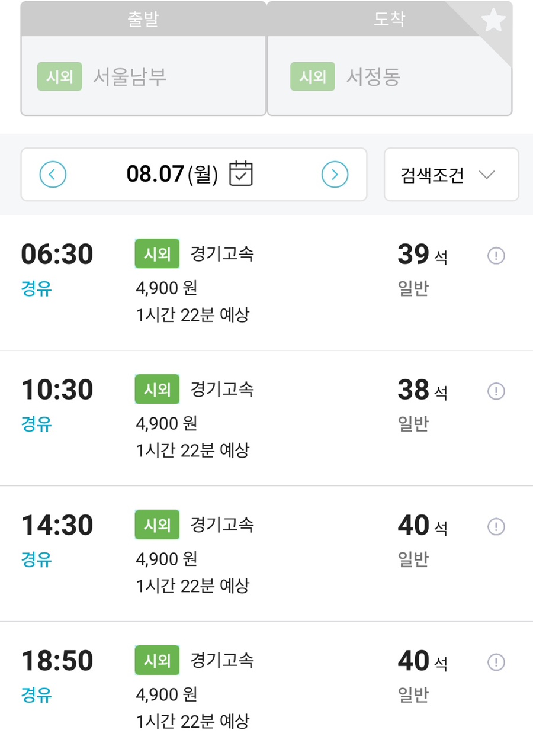The image size is (533, 756).
Task: Click the 도착 tab header
Action: (x=390, y=19)
